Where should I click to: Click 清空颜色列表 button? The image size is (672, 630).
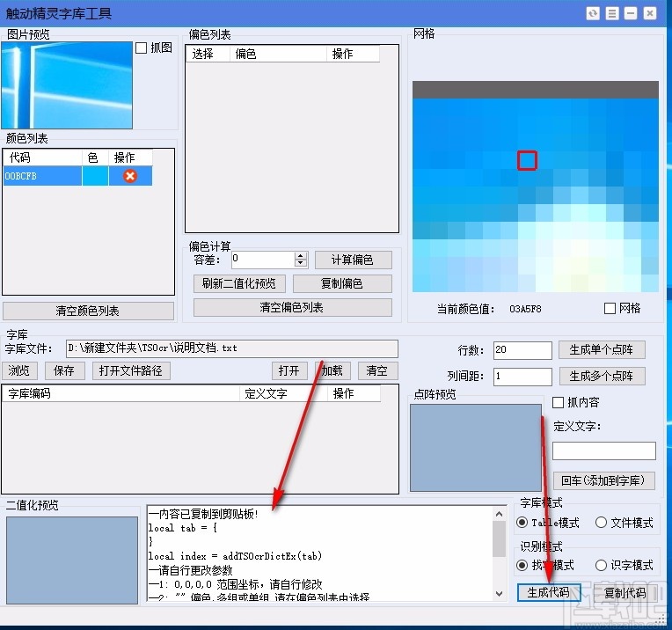click(88, 311)
